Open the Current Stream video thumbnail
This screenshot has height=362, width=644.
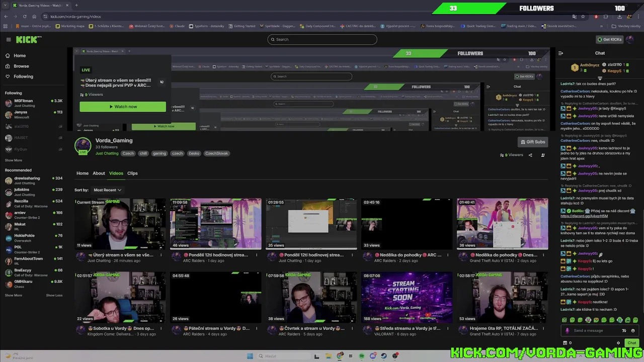pos(120,224)
